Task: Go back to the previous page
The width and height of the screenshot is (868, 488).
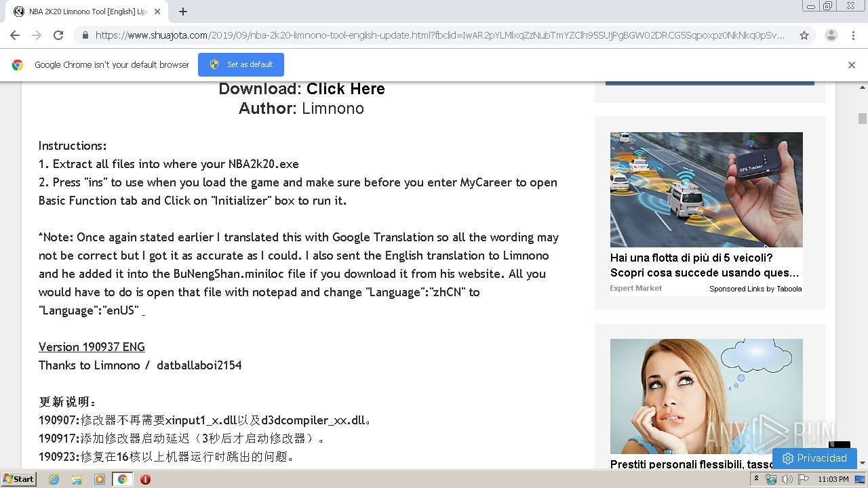Action: click(x=15, y=35)
